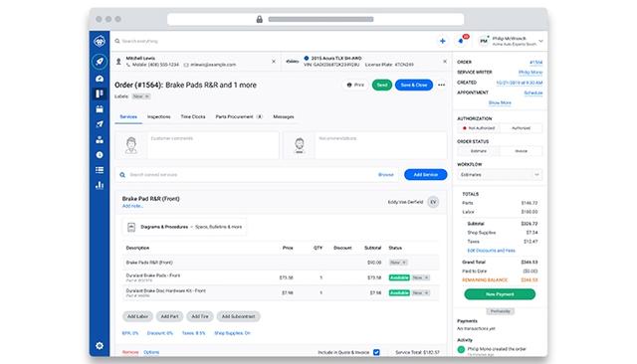Image resolution: width=637 pixels, height=364 pixels.
Task: Switch to the Parts Procurement tab
Action: pyautogui.click(x=239, y=117)
